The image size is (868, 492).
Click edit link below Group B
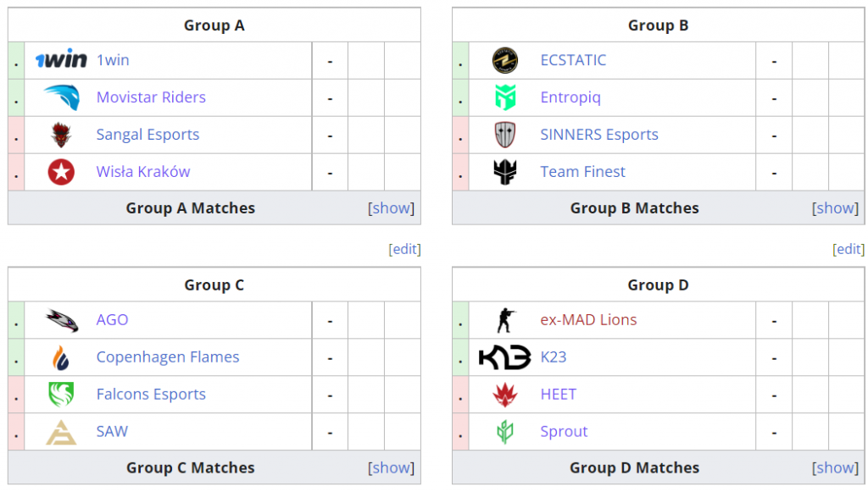849,249
